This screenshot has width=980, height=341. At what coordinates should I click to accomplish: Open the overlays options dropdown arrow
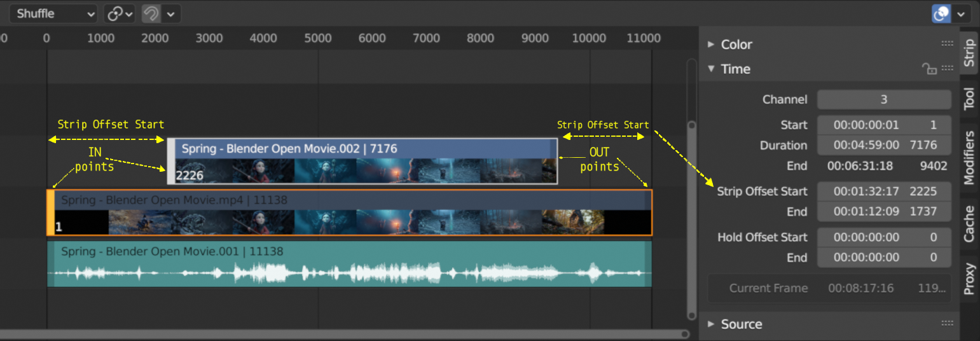(x=961, y=13)
